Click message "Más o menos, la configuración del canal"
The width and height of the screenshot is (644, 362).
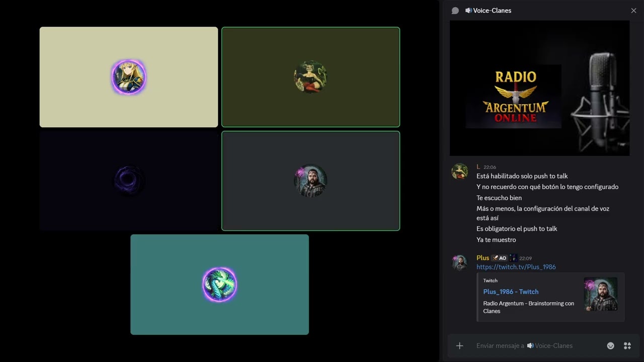[x=543, y=213]
